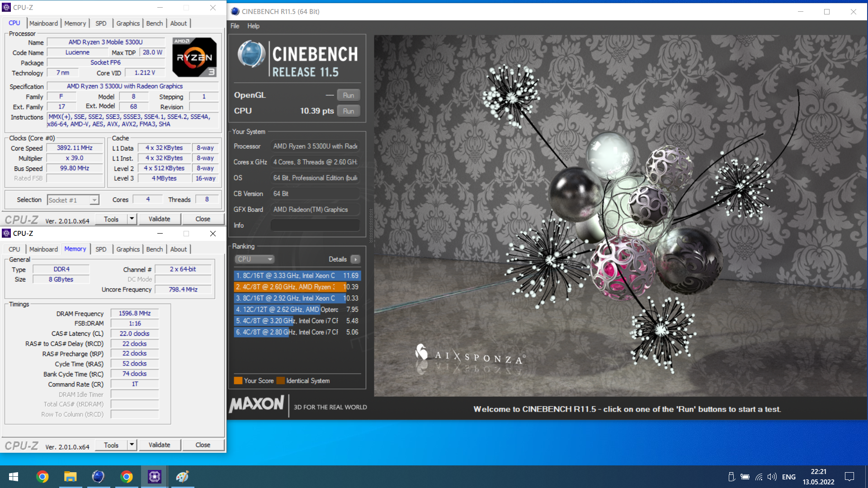Click the taskbar clock showing 22:21
The image size is (868, 488).
[x=818, y=477]
